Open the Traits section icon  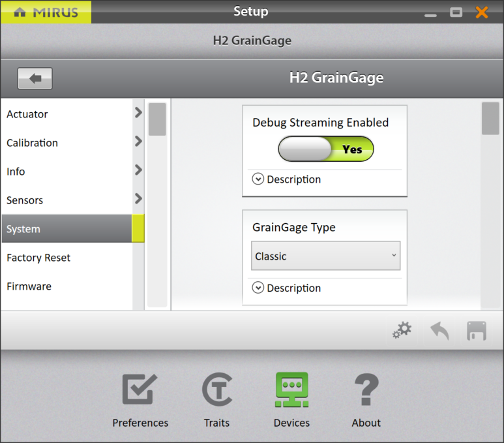click(x=216, y=391)
